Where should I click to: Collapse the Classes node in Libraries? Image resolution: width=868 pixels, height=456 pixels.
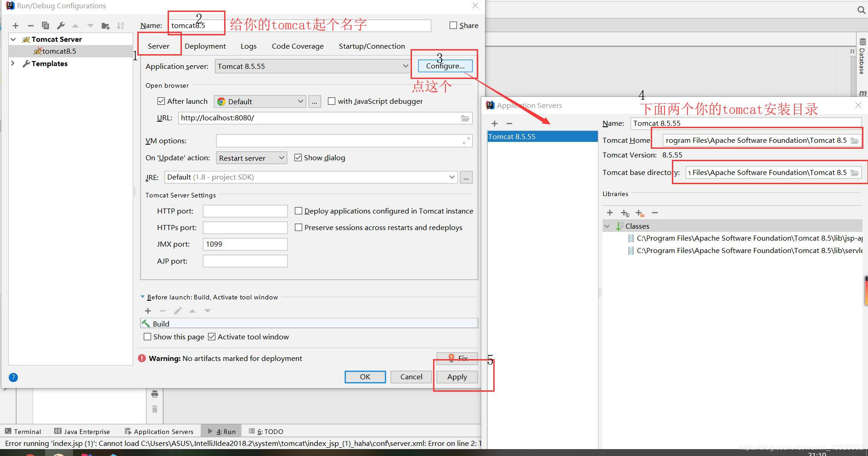coord(607,226)
